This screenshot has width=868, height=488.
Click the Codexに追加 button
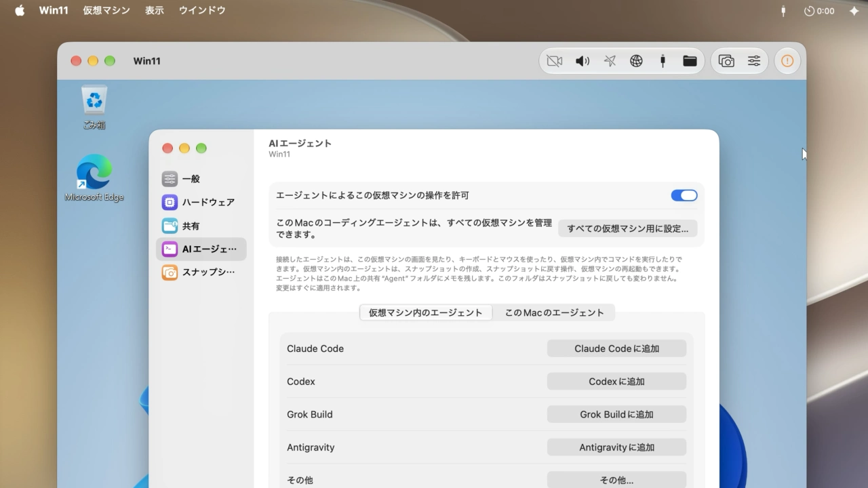point(616,382)
